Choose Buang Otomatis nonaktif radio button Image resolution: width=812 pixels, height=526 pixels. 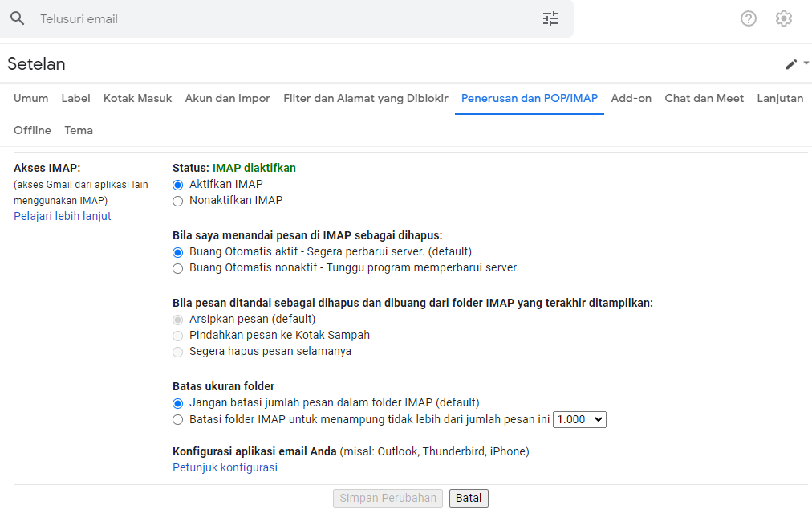[x=178, y=268]
